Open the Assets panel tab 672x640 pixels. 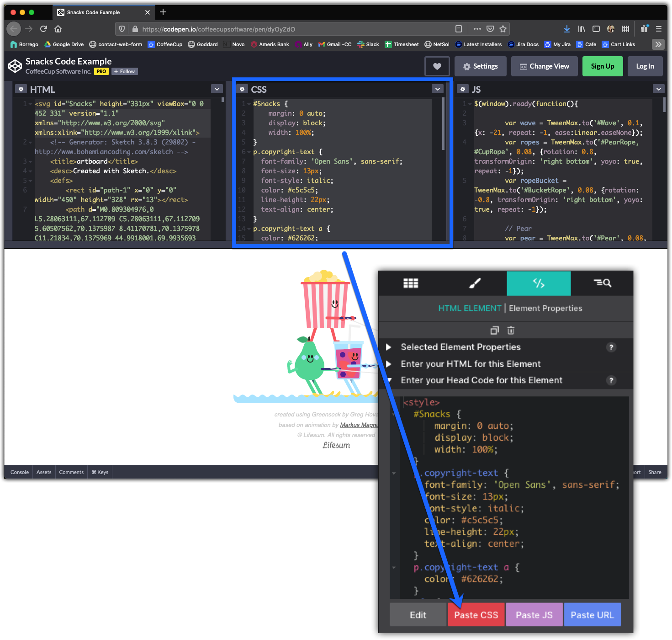tap(44, 472)
